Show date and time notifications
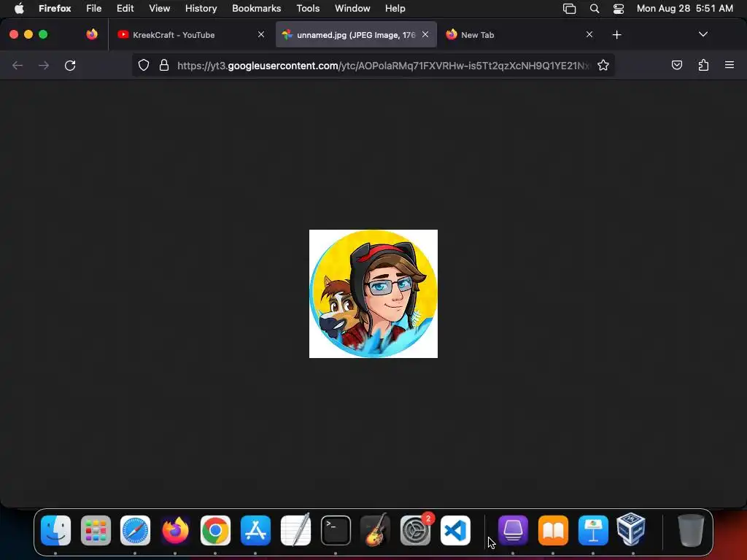 pos(684,8)
